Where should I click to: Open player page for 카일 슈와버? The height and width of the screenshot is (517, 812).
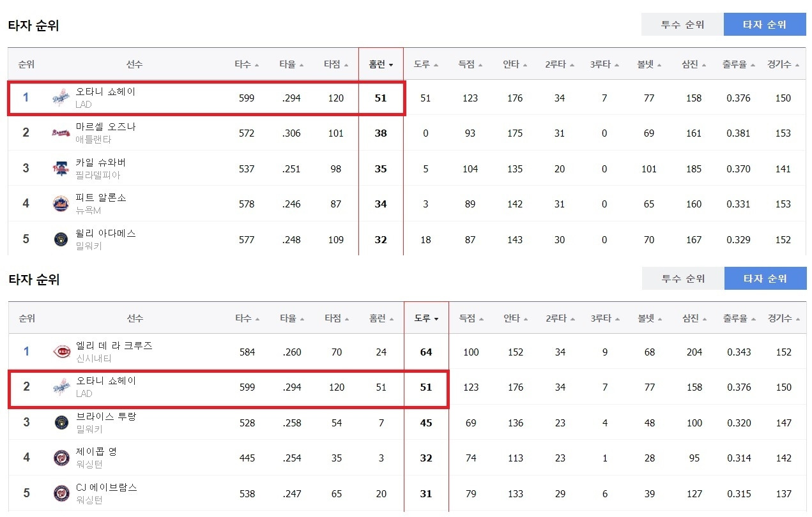click(x=101, y=163)
